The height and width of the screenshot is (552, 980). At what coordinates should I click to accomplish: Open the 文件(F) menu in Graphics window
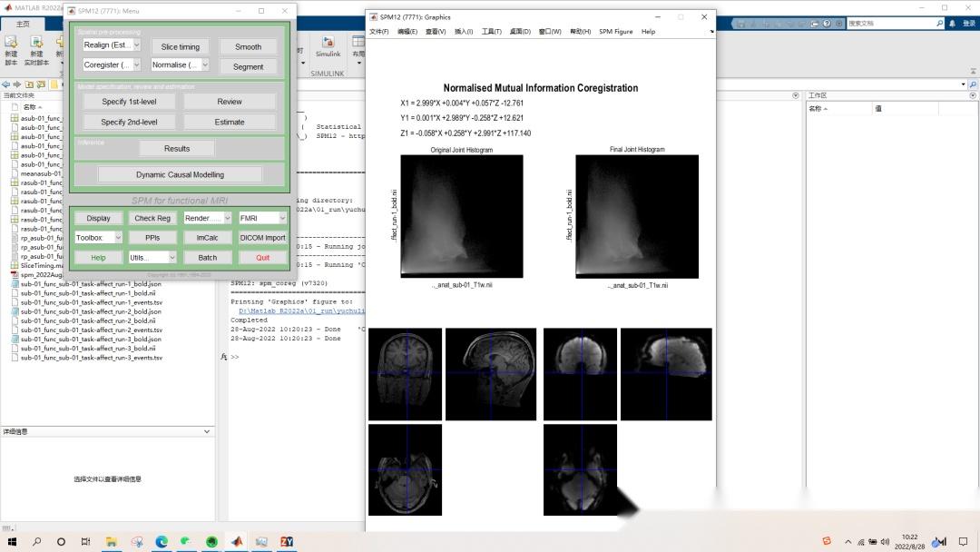378,32
